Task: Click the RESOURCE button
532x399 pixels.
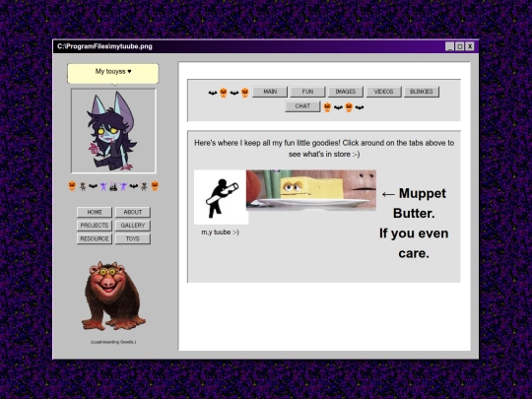Action: click(95, 238)
